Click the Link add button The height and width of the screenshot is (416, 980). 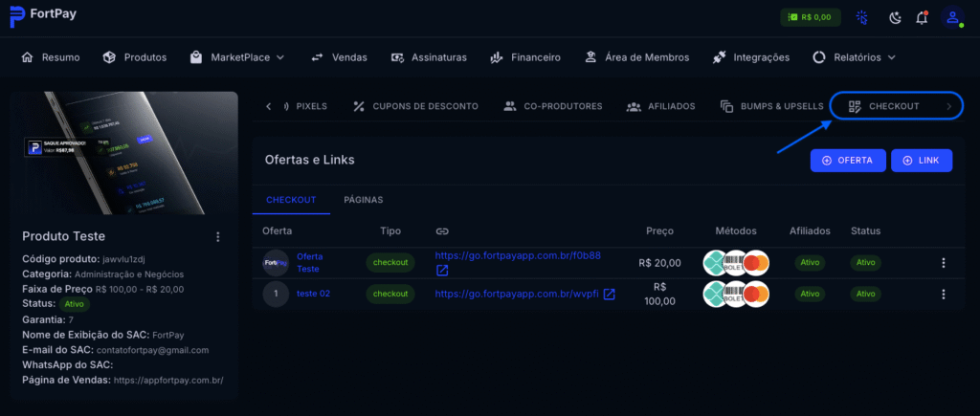[921, 161]
